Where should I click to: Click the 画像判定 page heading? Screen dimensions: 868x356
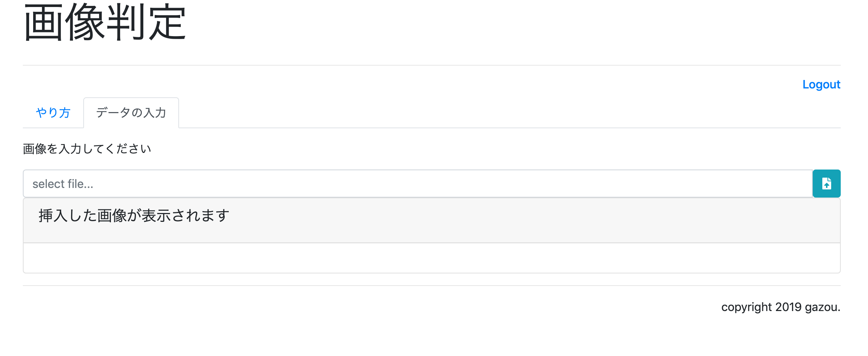(105, 23)
